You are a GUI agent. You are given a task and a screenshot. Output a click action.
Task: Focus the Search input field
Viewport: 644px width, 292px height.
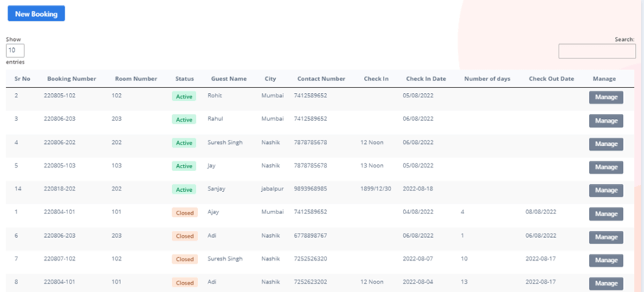coord(597,51)
